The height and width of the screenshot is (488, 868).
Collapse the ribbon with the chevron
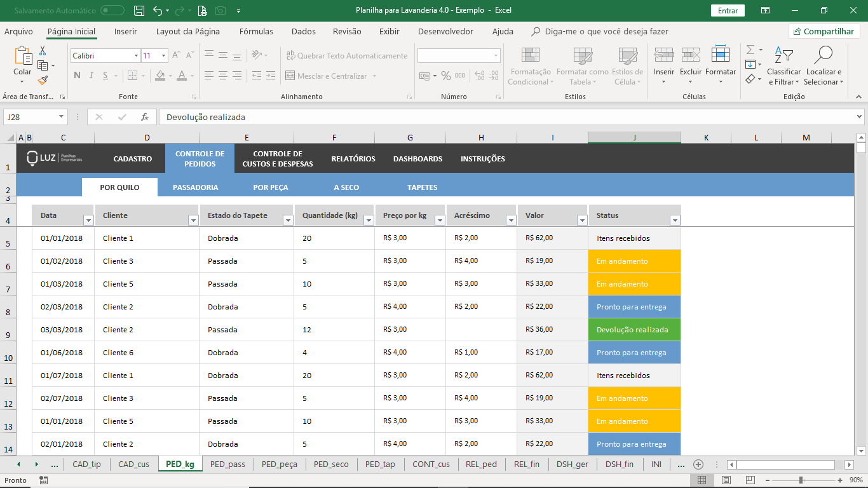click(858, 97)
